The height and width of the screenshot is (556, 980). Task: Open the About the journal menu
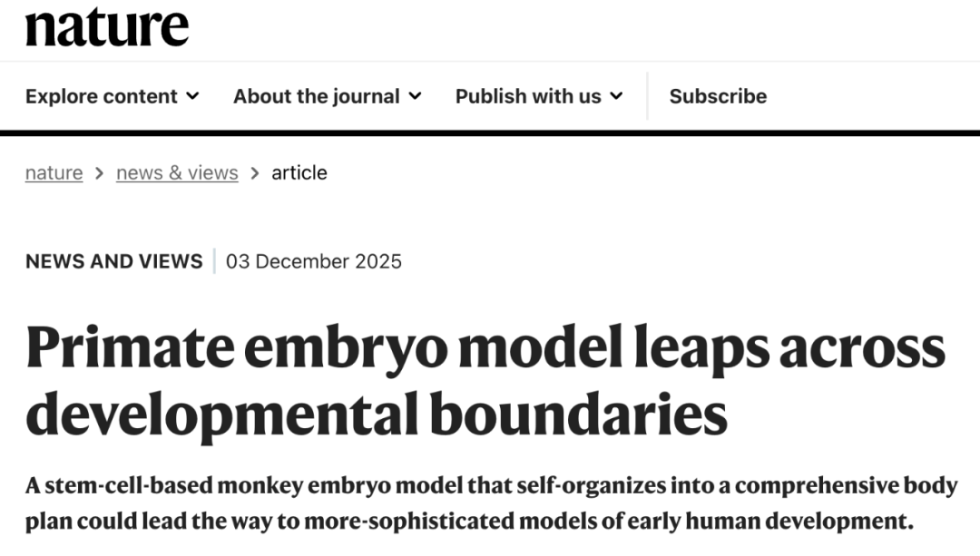[317, 96]
